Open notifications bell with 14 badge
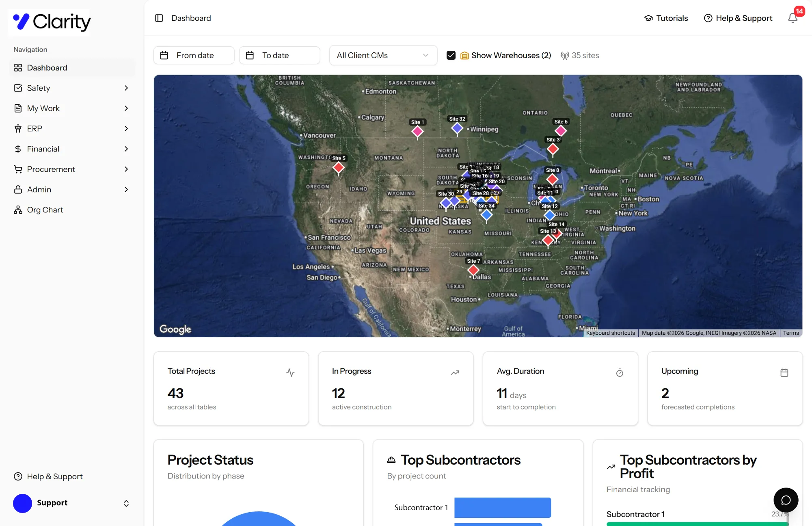The height and width of the screenshot is (526, 812). [793, 18]
